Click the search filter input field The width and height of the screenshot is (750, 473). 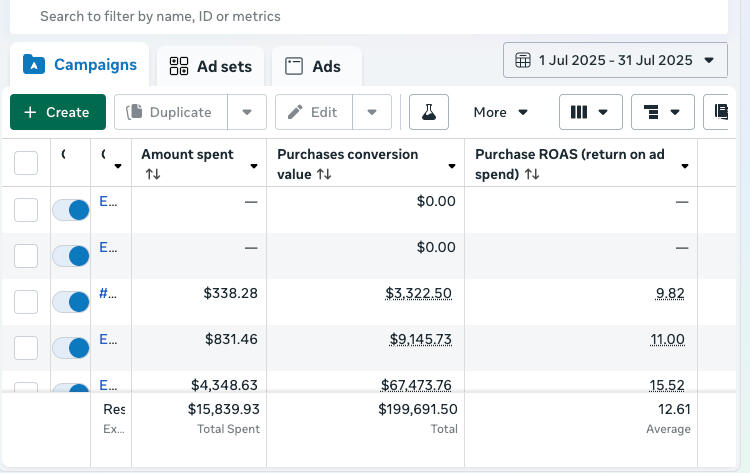[370, 16]
